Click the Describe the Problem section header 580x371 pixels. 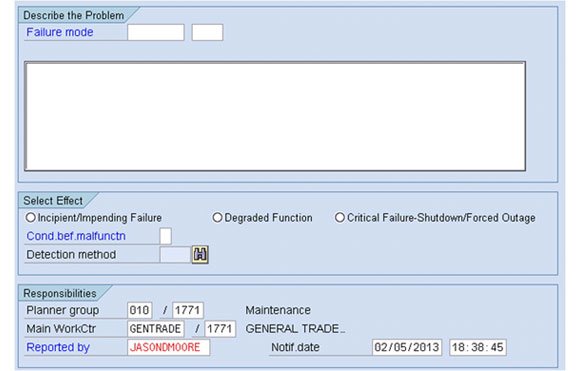tap(74, 16)
